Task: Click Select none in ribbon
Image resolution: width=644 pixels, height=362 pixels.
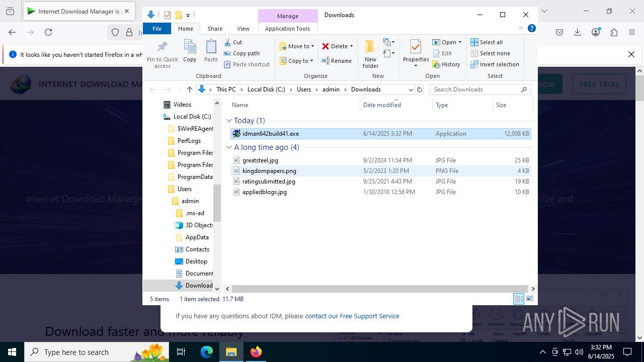Action: pos(490,53)
